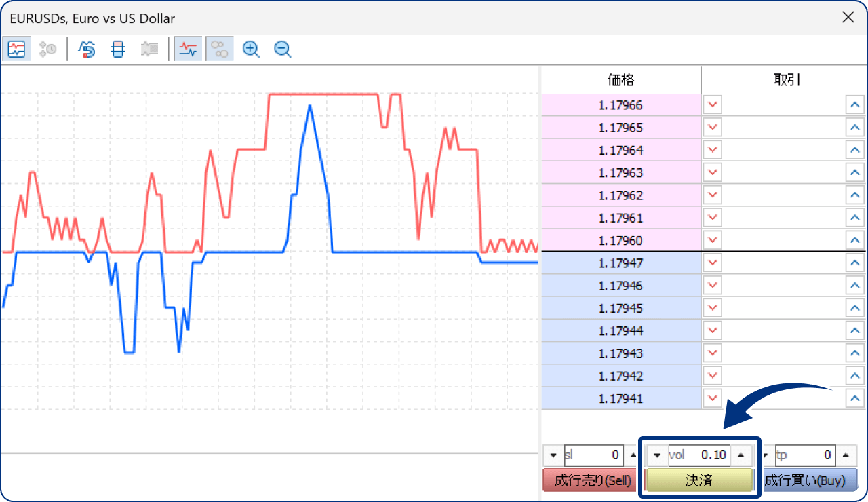Toggle the bid/ask spread lines icon
The image size is (868, 502).
(188, 49)
